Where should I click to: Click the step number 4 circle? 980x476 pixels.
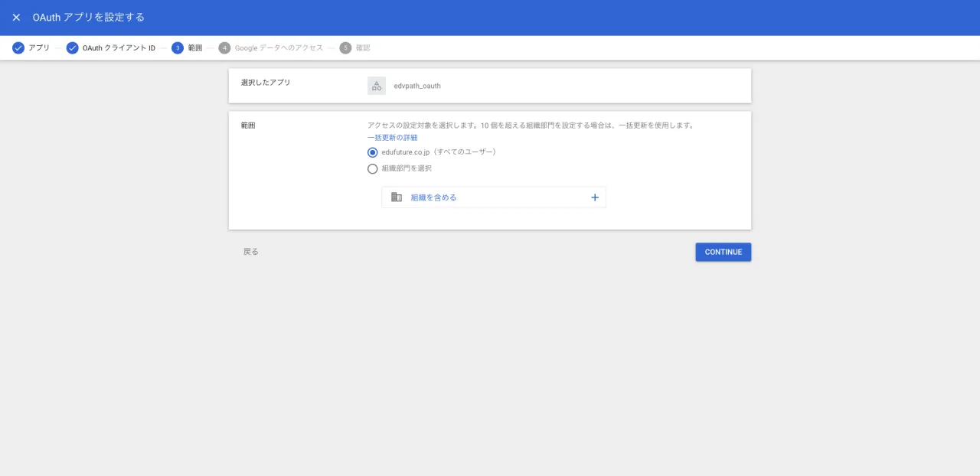tap(224, 48)
